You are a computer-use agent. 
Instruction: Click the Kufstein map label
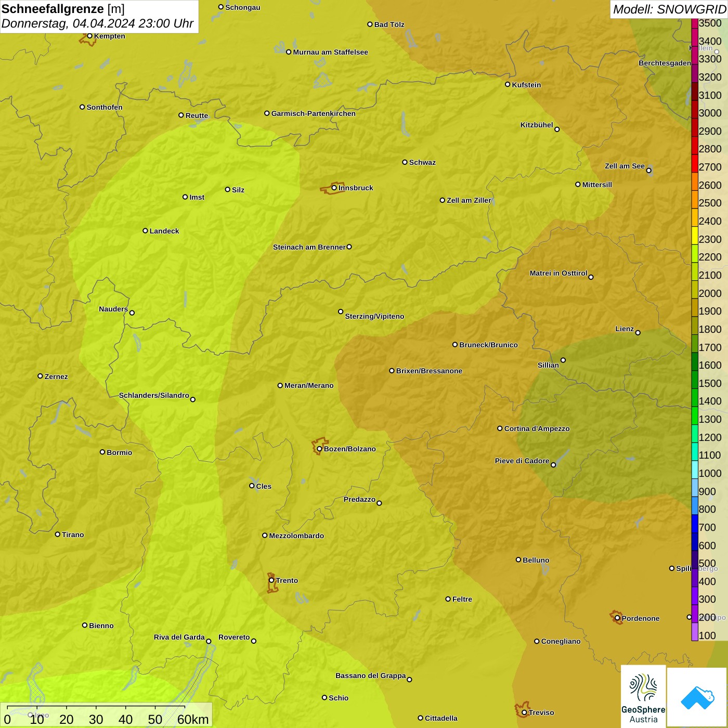(527, 85)
